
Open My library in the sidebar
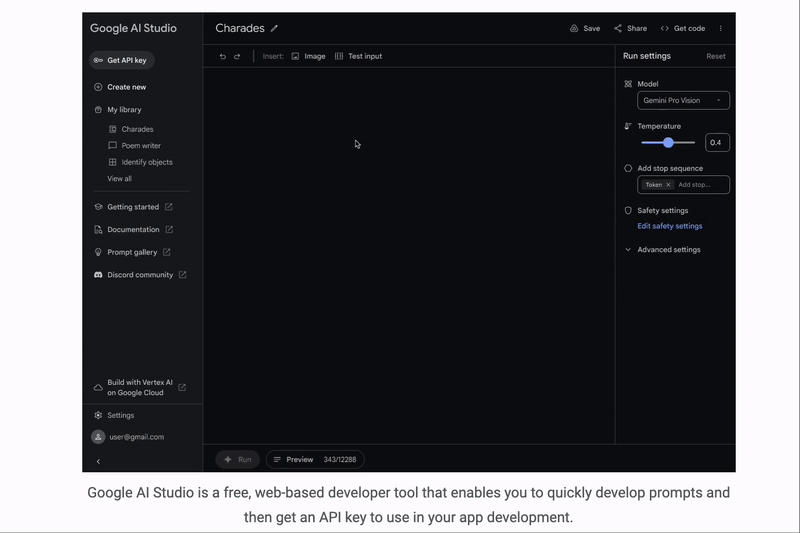118,110
